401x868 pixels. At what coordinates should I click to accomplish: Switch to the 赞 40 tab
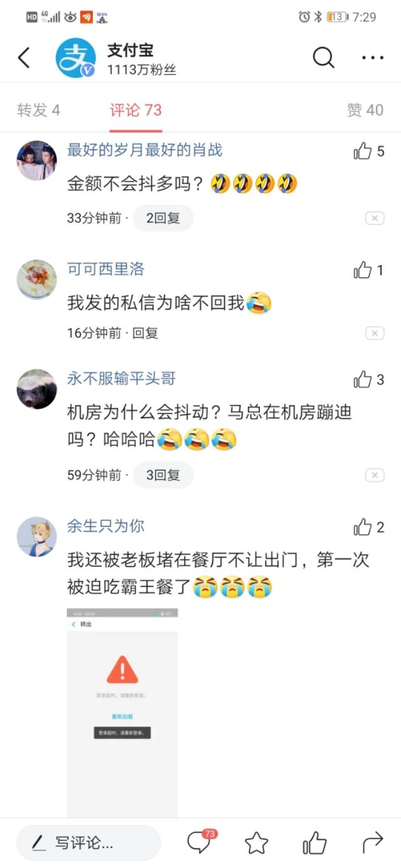(365, 110)
